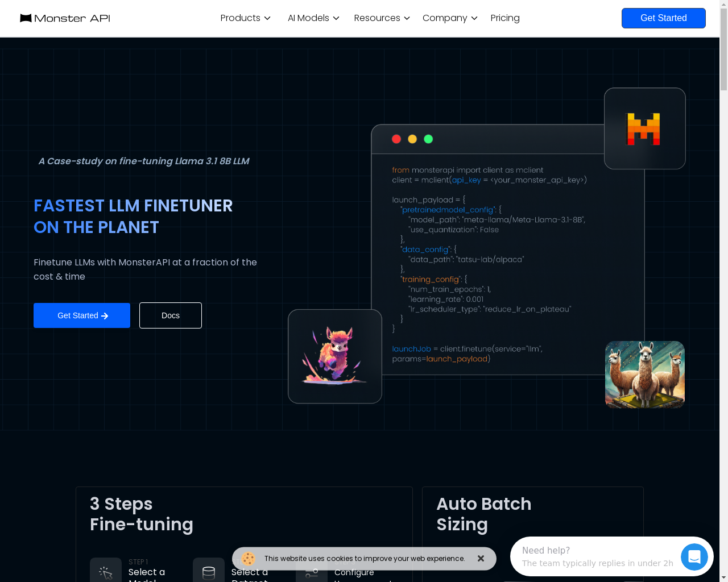Click the yellow dot in code window
Screen dimensions: 728x582
(x=412, y=139)
